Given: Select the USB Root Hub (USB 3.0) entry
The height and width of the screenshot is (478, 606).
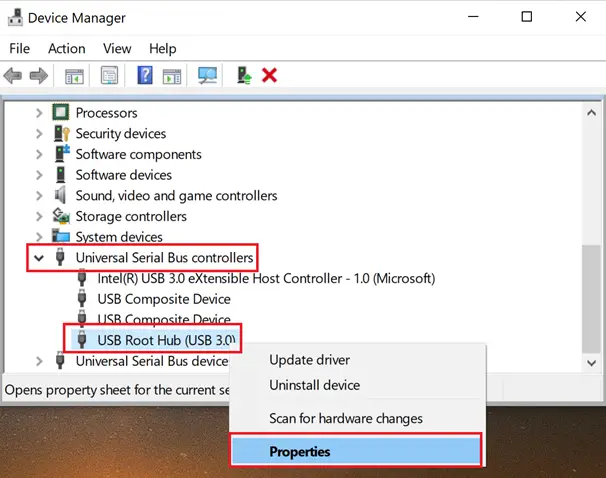Looking at the screenshot, I should [x=165, y=340].
